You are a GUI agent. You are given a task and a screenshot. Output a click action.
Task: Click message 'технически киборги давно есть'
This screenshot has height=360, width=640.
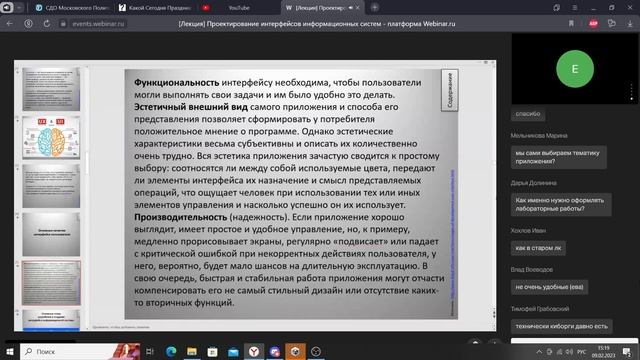pyautogui.click(x=561, y=326)
